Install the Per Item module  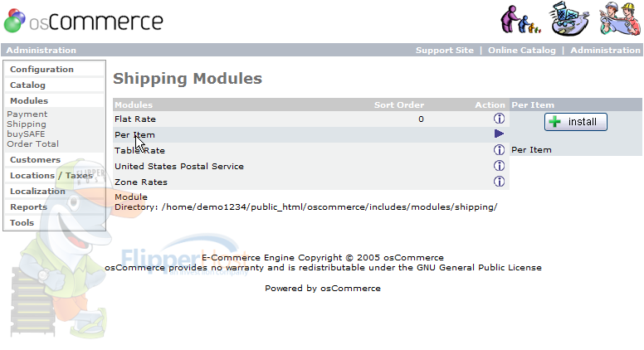(x=575, y=122)
